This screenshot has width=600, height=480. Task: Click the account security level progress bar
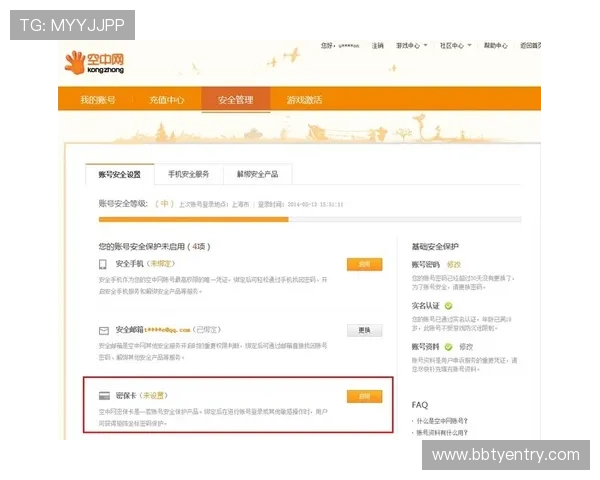[x=310, y=219]
